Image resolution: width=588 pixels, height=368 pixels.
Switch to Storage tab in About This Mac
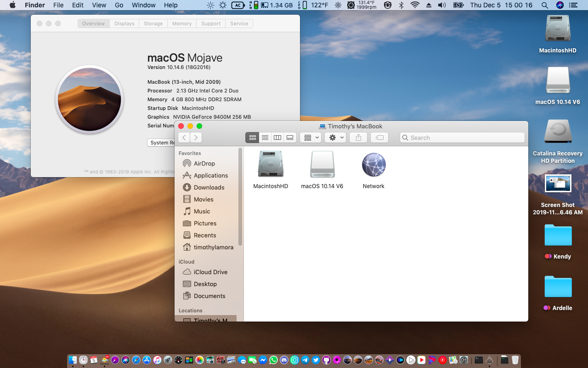153,23
